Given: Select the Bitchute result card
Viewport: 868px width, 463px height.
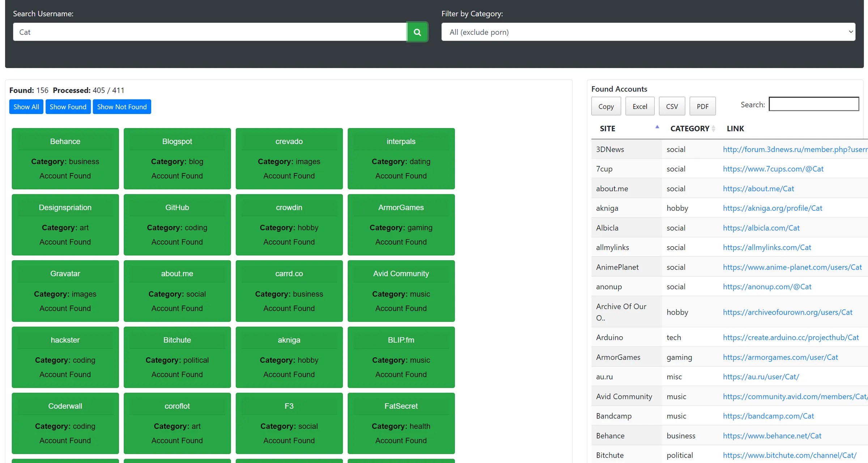Looking at the screenshot, I should pyautogui.click(x=177, y=357).
